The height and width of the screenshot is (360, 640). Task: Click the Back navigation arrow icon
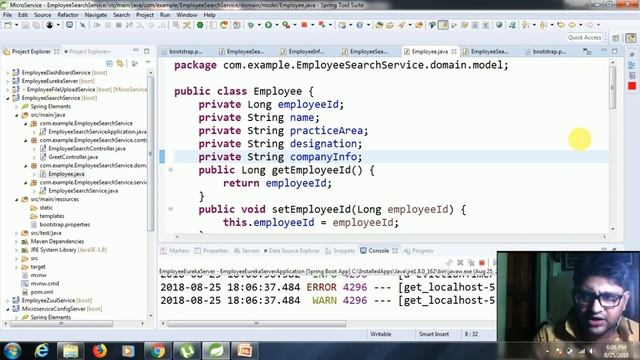pos(572,25)
